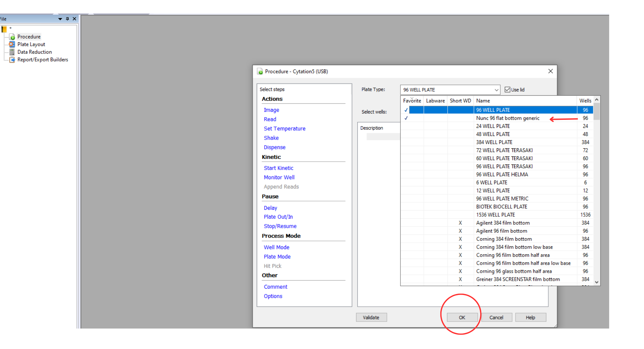Sort by the Labware column header
Image resolution: width=644 pixels, height=349 pixels.
click(435, 101)
